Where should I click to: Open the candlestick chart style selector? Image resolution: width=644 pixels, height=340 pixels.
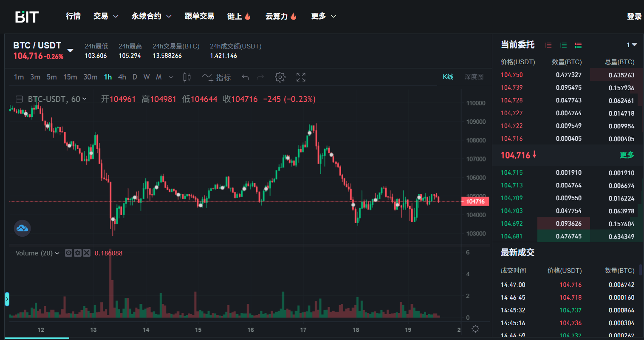187,77
